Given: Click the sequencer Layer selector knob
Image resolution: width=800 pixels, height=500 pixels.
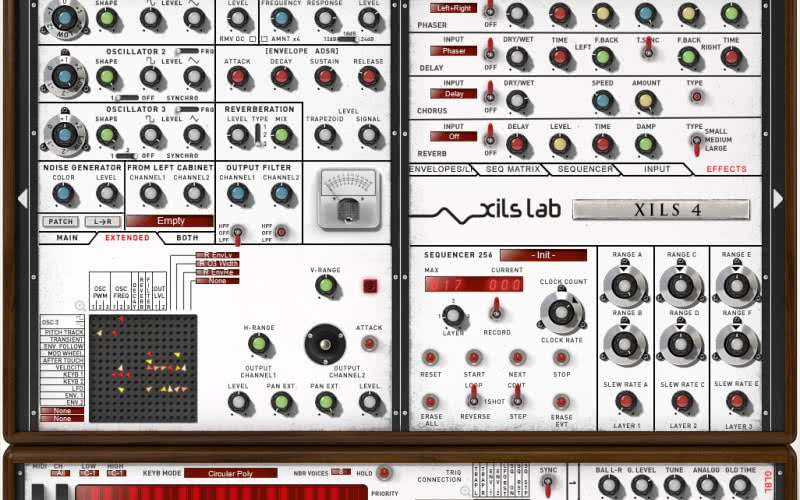Looking at the screenshot, I should click(x=453, y=316).
